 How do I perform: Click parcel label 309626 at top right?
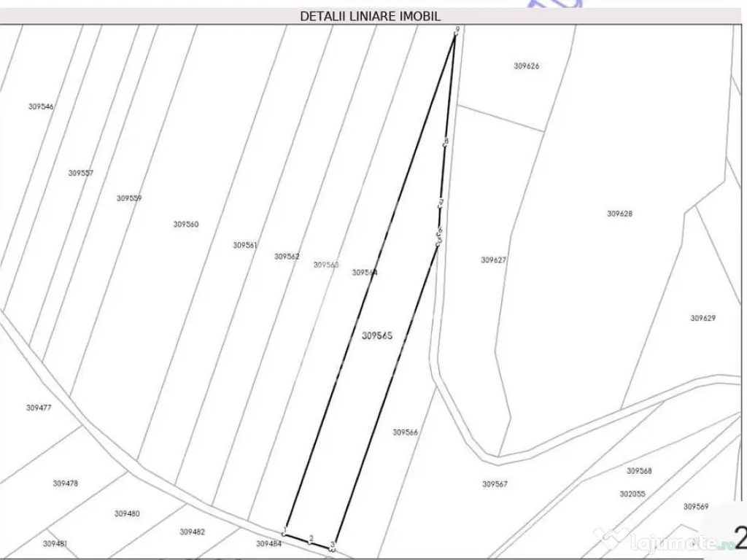point(527,66)
